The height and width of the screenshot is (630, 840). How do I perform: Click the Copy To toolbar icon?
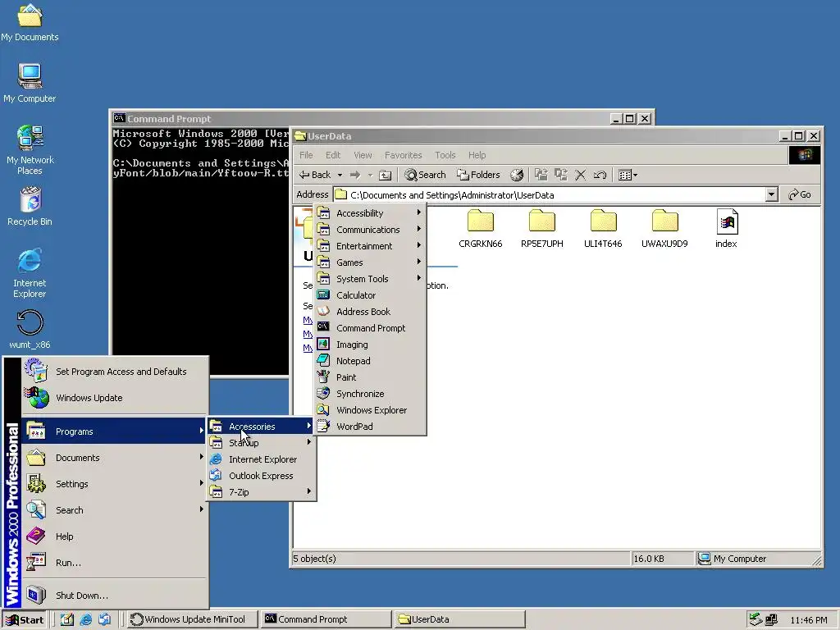561,175
